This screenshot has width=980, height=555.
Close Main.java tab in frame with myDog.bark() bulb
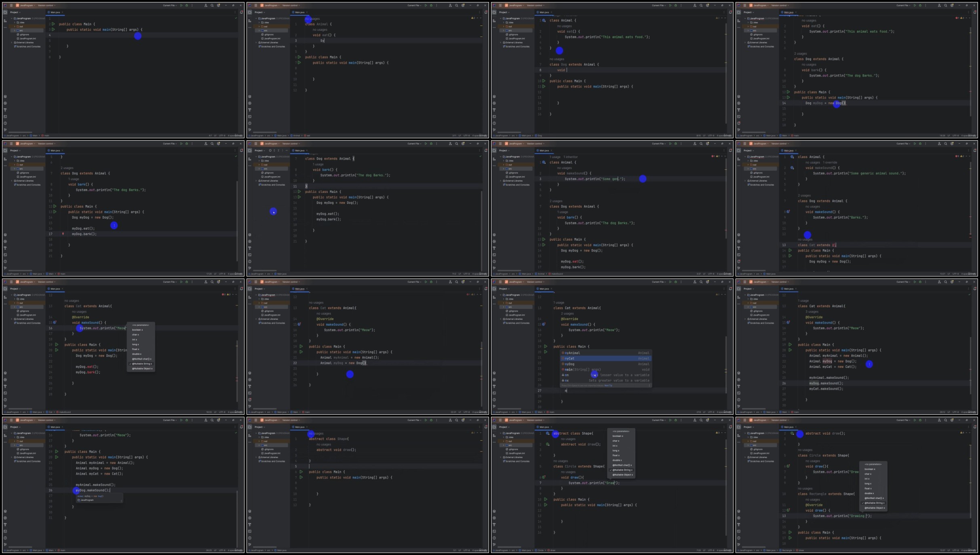click(62, 150)
